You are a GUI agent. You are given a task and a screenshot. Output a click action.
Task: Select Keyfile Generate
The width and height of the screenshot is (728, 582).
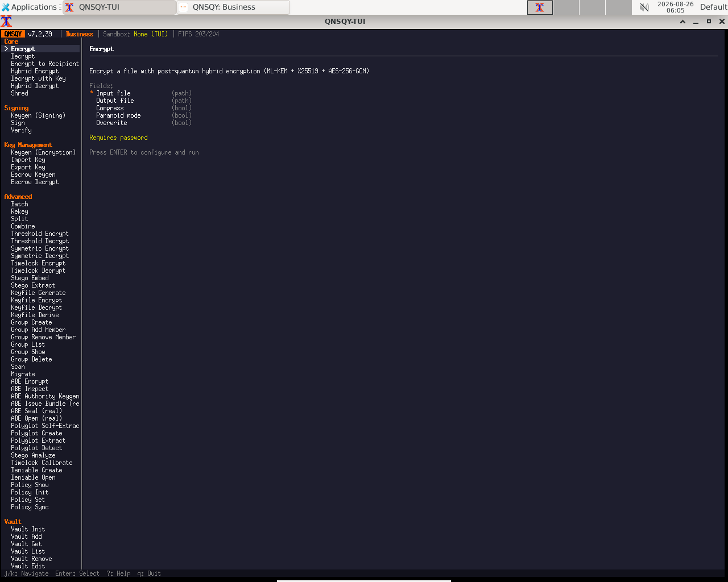pos(38,293)
